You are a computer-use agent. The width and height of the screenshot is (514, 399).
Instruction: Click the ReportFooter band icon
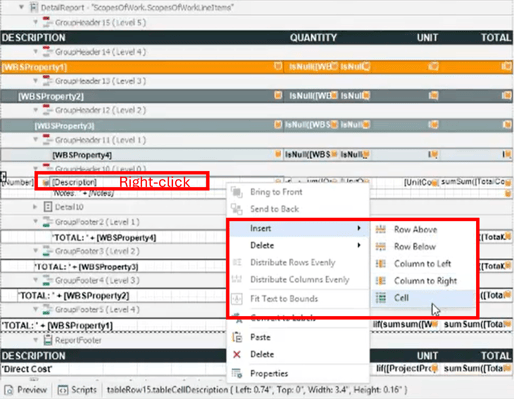pos(48,340)
